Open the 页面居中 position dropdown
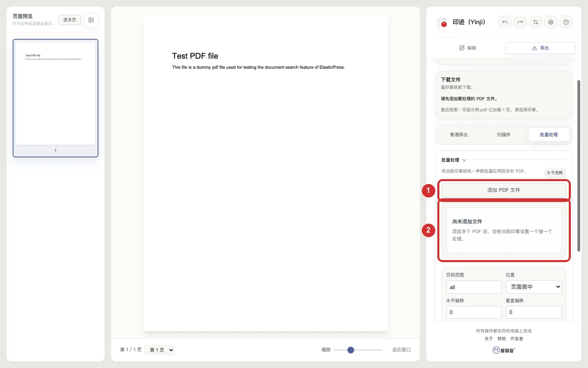Image resolution: width=588 pixels, height=368 pixels. pyautogui.click(x=534, y=287)
